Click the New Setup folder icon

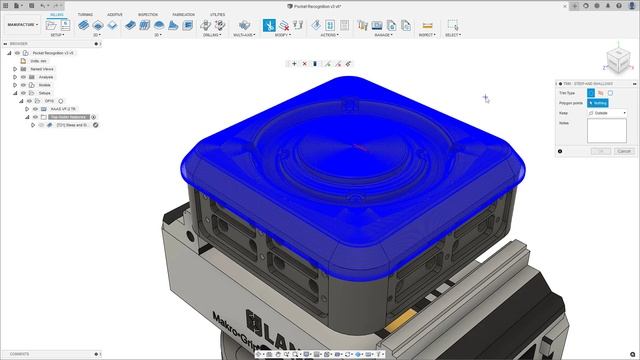tap(51, 25)
